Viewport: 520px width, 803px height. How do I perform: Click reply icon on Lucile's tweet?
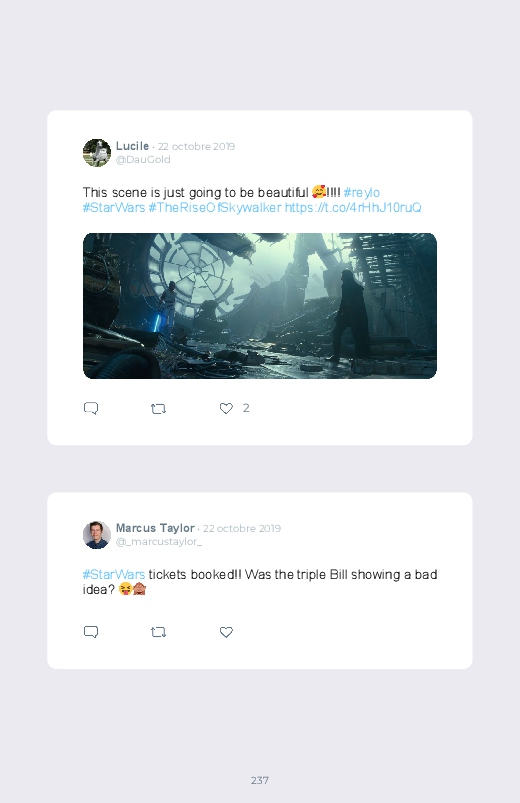[x=91, y=408]
